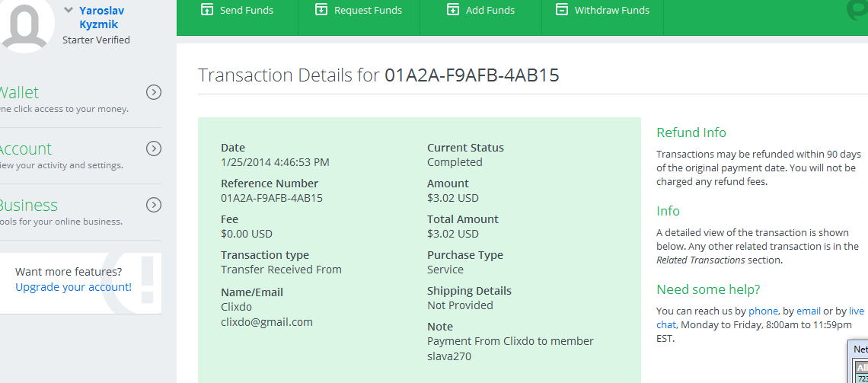The image size is (868, 383).
Task: Click the phone support link
Action: [763, 311]
